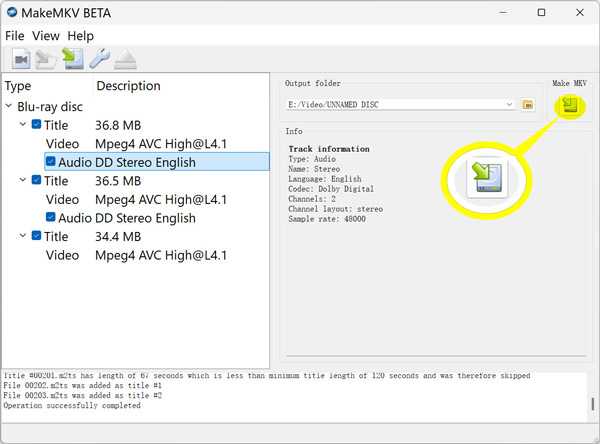This screenshot has width=600, height=444.
Task: Click the Make MKV button in right panel
Action: (x=570, y=105)
